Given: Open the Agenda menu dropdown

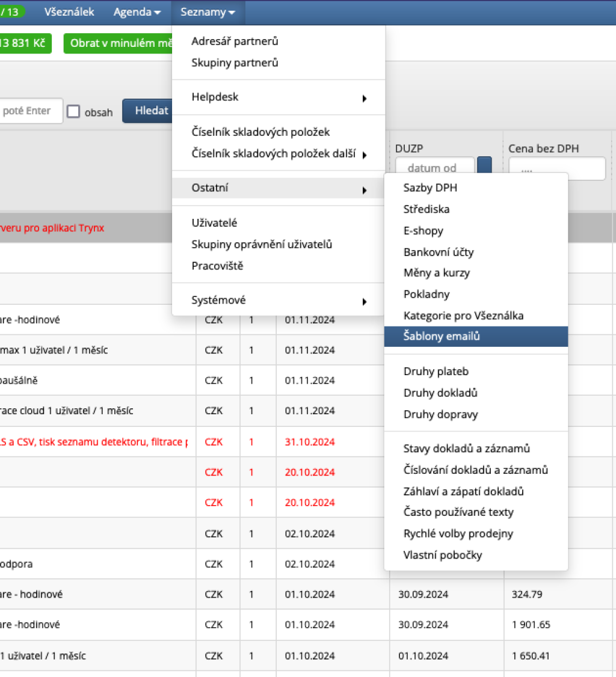Looking at the screenshot, I should [x=137, y=12].
